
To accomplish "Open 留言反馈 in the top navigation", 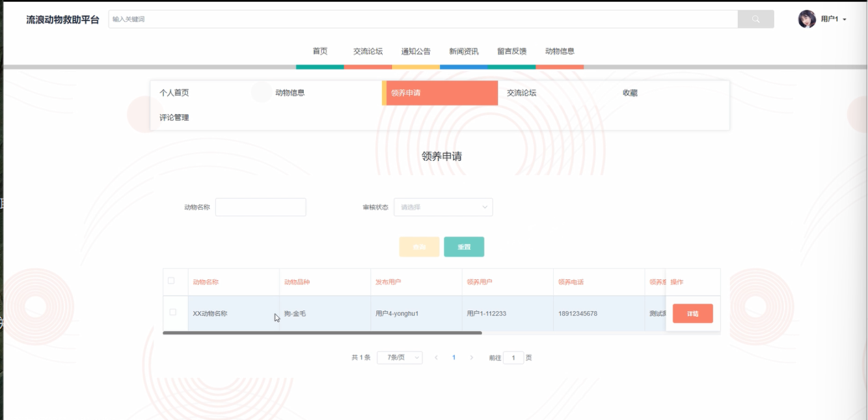I will pyautogui.click(x=511, y=51).
